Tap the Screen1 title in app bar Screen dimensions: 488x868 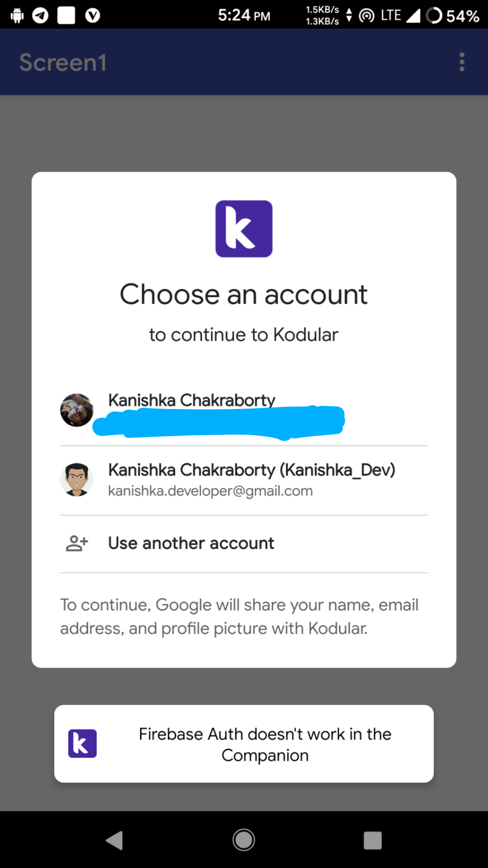click(63, 62)
